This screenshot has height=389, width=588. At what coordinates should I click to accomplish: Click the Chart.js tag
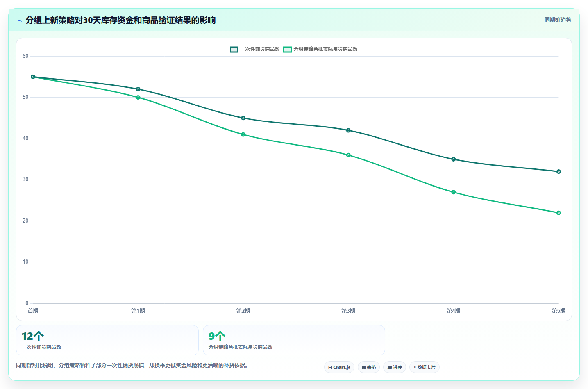(x=339, y=367)
